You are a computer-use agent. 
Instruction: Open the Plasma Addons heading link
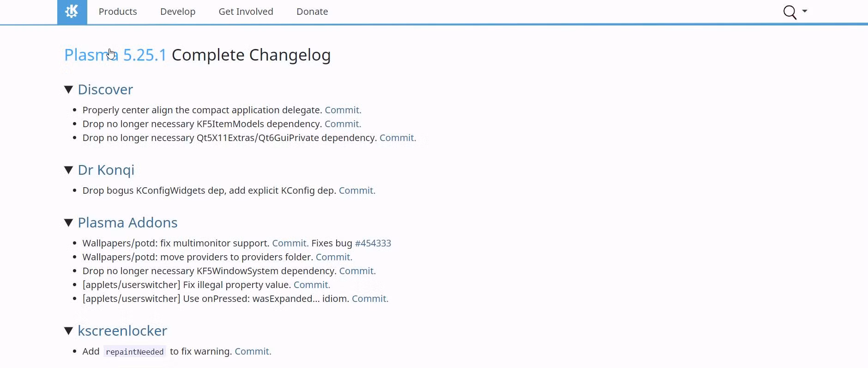(x=127, y=223)
